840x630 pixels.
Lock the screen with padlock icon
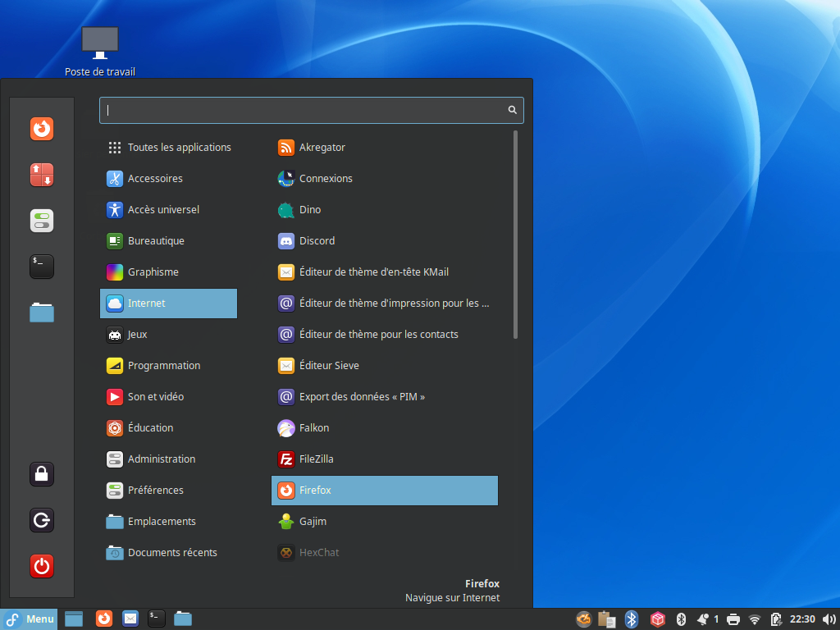[x=42, y=474]
